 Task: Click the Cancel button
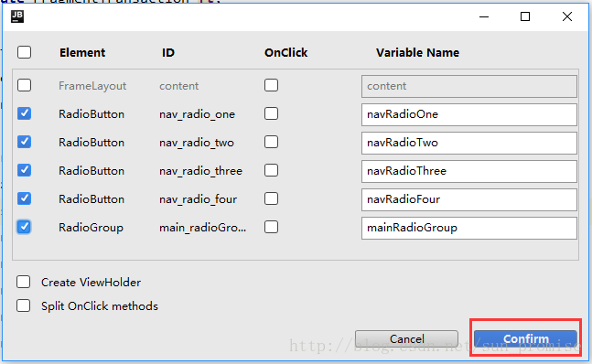[406, 338]
